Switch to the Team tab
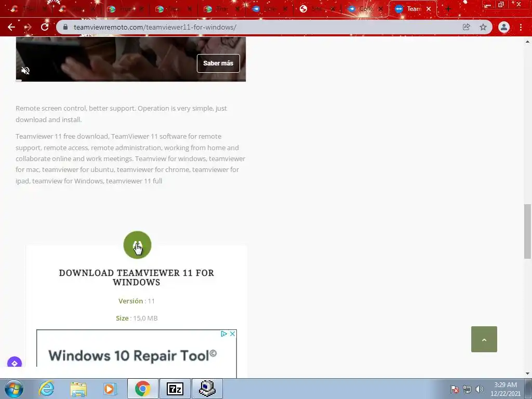532x399 pixels. click(x=412, y=9)
